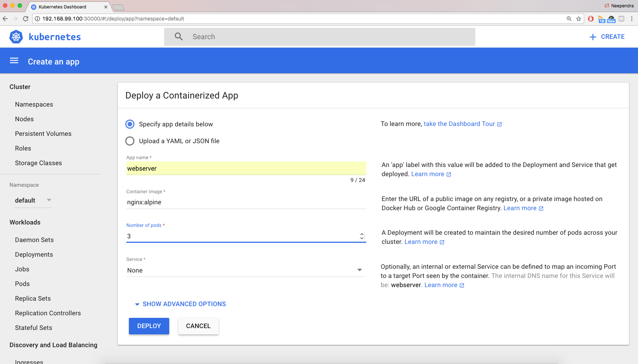Image resolution: width=638 pixels, height=364 pixels.
Task: Click the Kubernetes logo icon
Action: tap(16, 37)
